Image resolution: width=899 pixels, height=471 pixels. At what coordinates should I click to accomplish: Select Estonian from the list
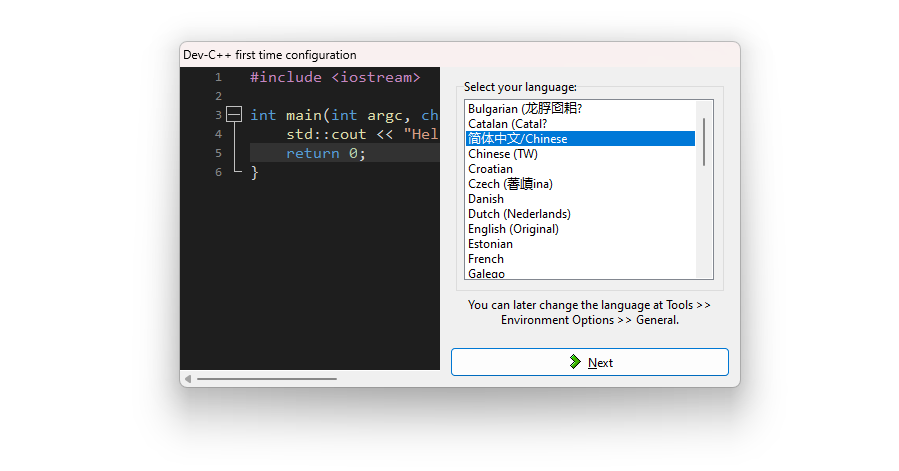pos(580,244)
